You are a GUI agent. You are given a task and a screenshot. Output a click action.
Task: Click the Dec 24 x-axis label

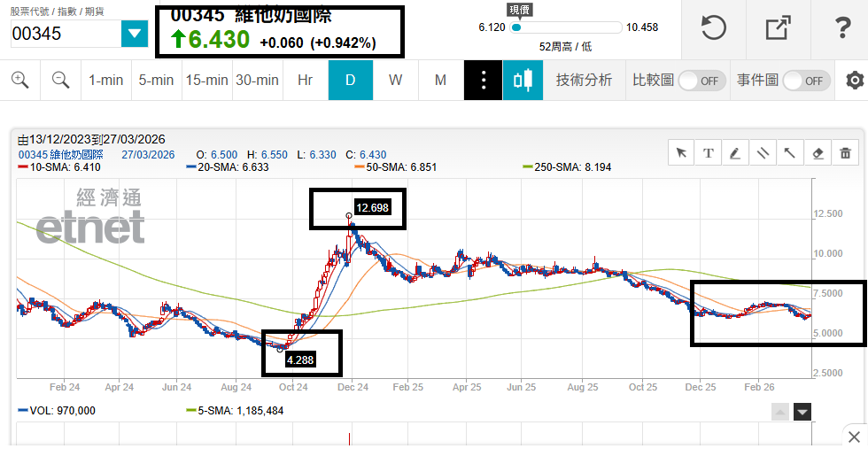[353, 387]
